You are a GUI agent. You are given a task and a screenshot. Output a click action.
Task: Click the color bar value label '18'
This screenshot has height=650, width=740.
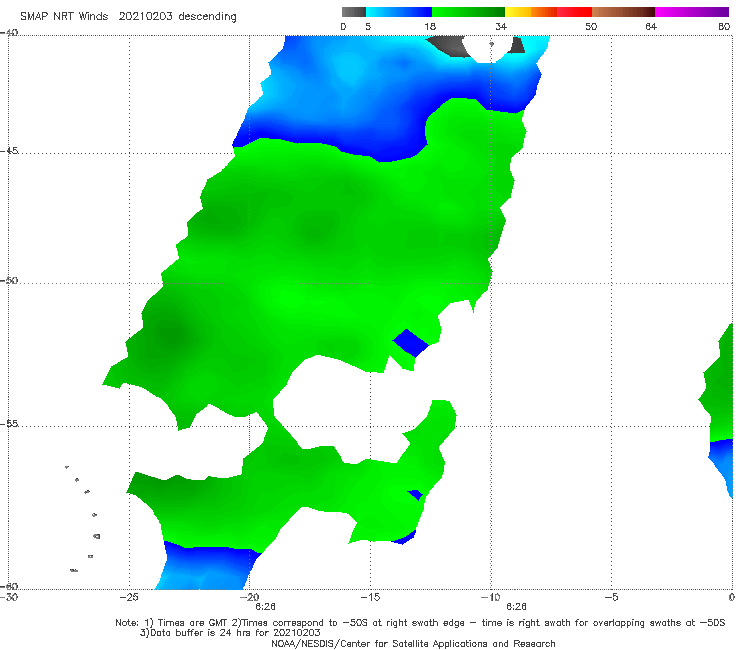click(430, 26)
